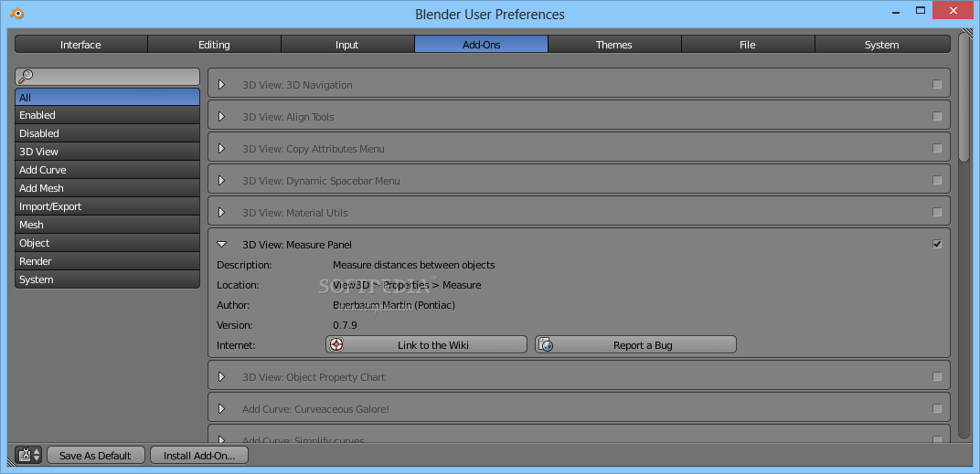The image size is (980, 474).
Task: Switch to the Interface tab
Action: tap(81, 45)
